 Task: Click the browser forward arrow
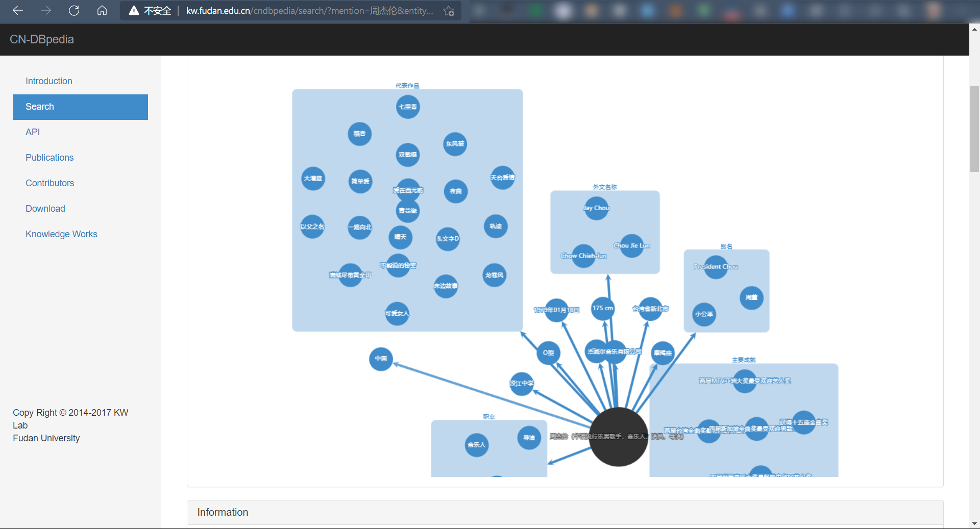[x=46, y=11]
